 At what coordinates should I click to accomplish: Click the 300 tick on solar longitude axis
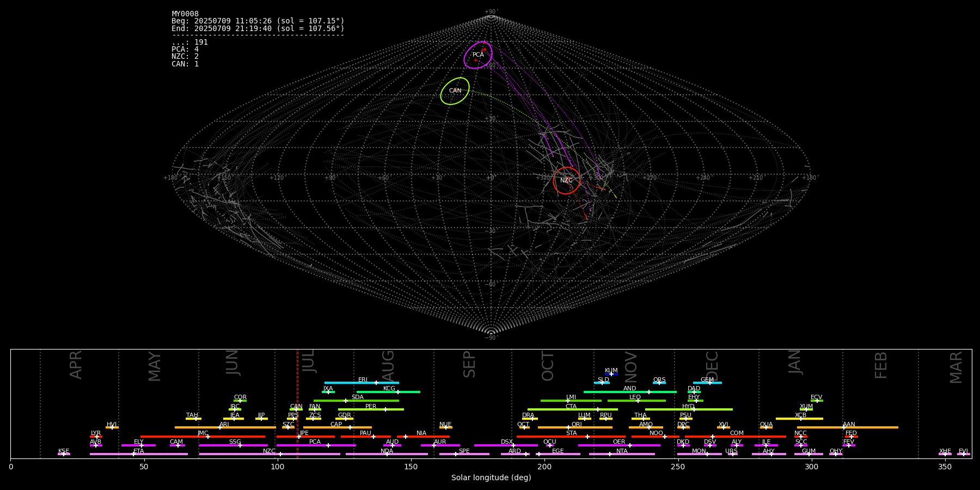pos(811,467)
